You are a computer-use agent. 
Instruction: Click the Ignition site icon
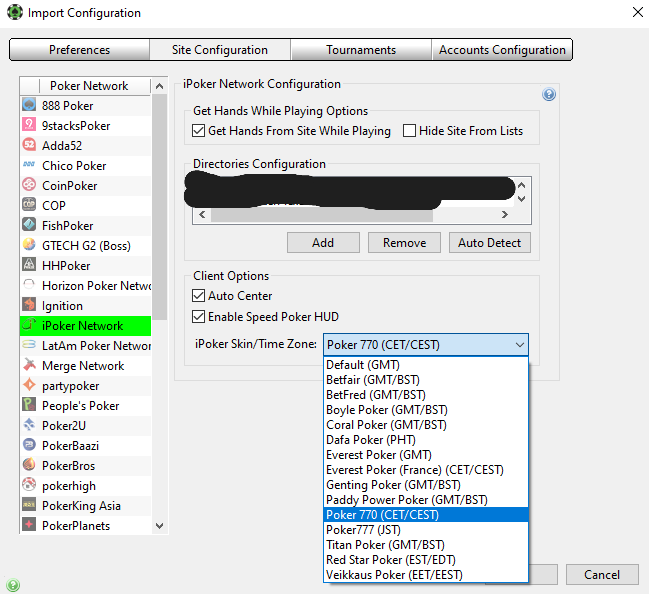click(29, 305)
